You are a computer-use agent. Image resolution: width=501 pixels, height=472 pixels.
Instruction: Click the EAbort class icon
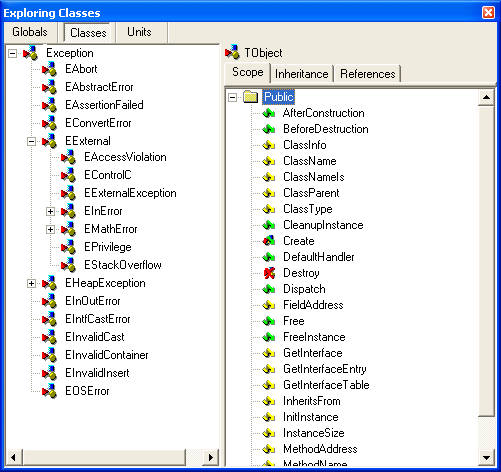50,69
